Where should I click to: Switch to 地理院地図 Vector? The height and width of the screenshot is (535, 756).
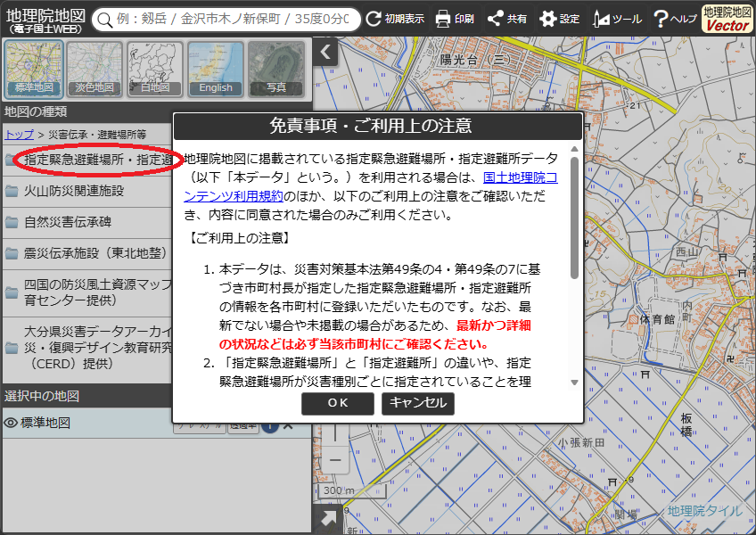pos(727,19)
